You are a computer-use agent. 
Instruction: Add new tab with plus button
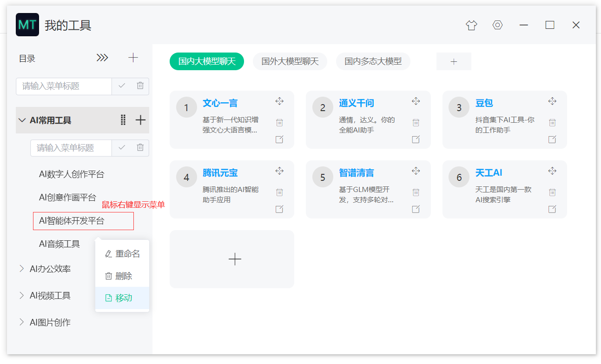[x=454, y=61]
